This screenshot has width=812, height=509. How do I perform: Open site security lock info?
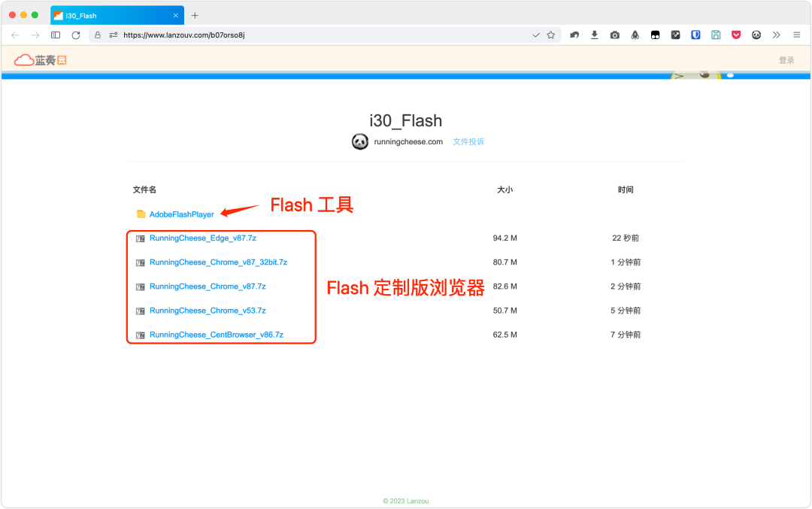(97, 35)
